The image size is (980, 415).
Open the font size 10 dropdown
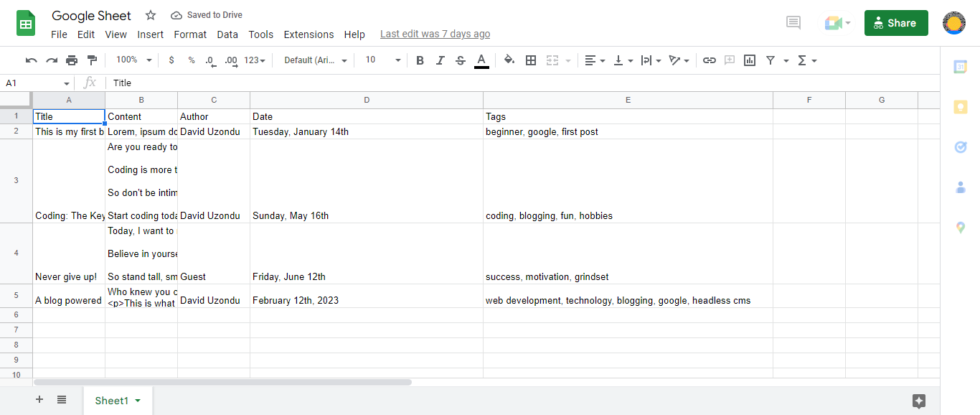pyautogui.click(x=382, y=60)
